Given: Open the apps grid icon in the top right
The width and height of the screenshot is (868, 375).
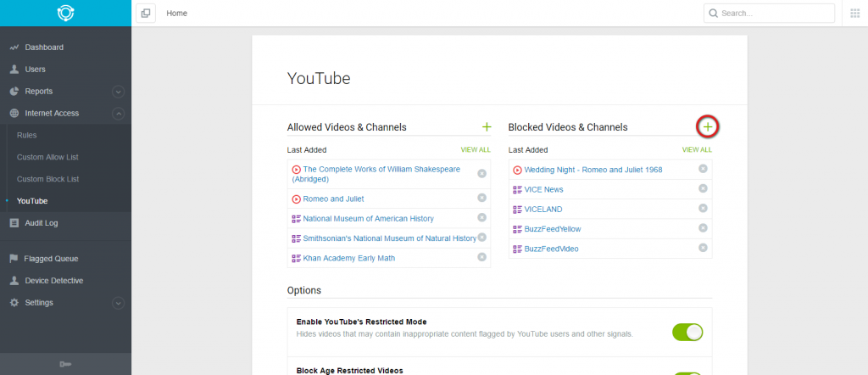Looking at the screenshot, I should (x=854, y=14).
